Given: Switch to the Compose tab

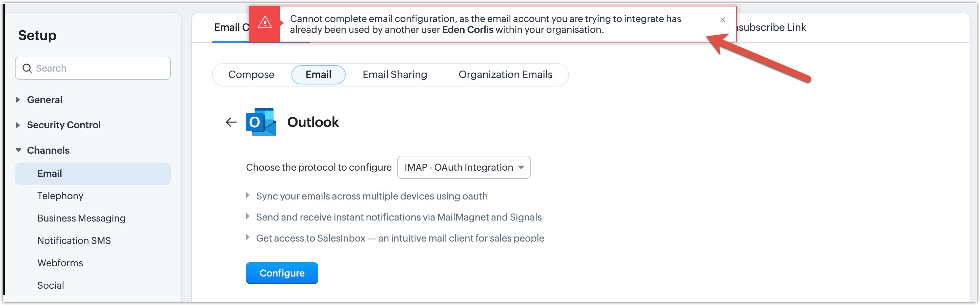Looking at the screenshot, I should [251, 75].
